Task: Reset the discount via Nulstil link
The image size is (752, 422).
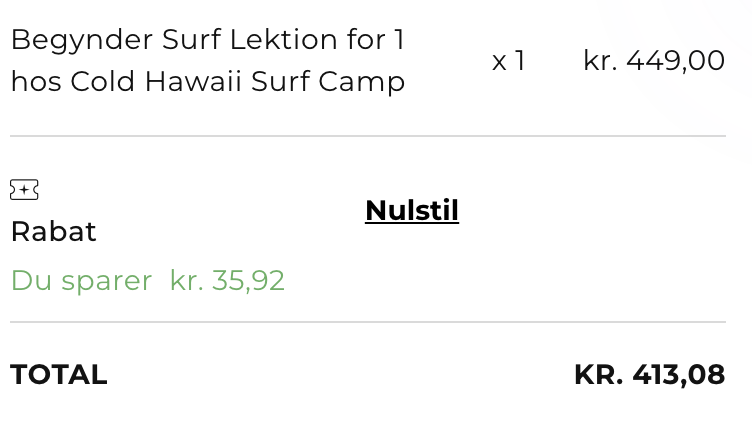Action: coord(411,211)
